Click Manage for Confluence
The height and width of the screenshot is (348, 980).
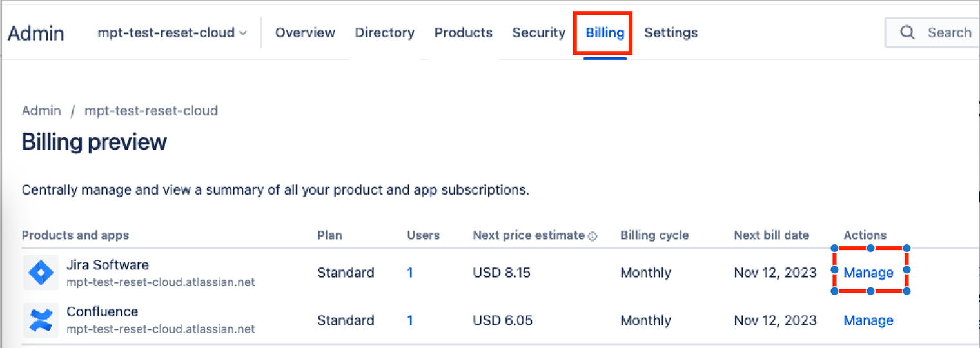868,320
